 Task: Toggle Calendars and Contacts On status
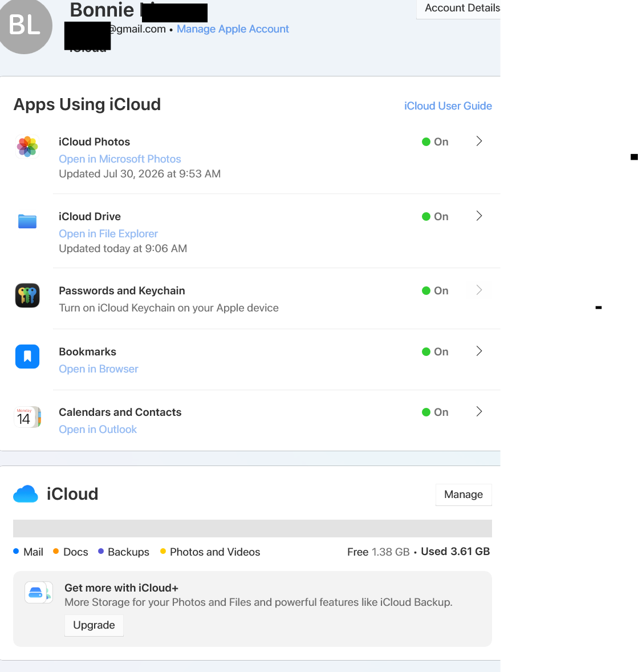pos(435,412)
